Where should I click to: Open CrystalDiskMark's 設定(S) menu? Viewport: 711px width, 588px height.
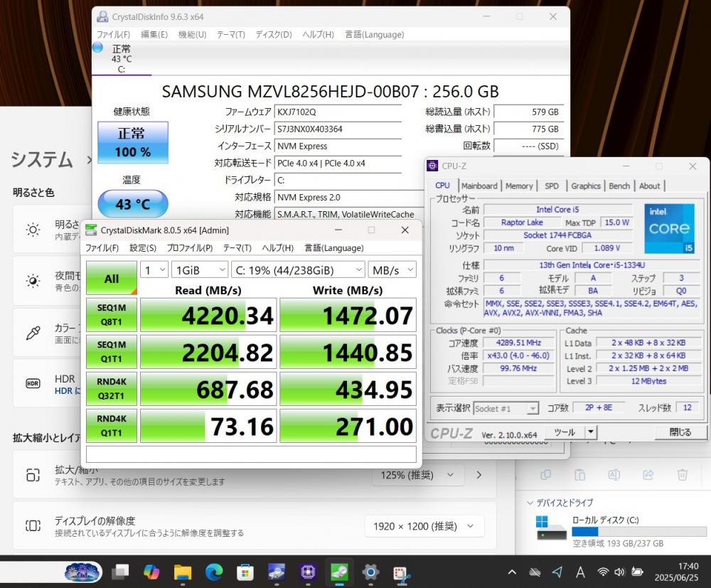[x=143, y=248]
